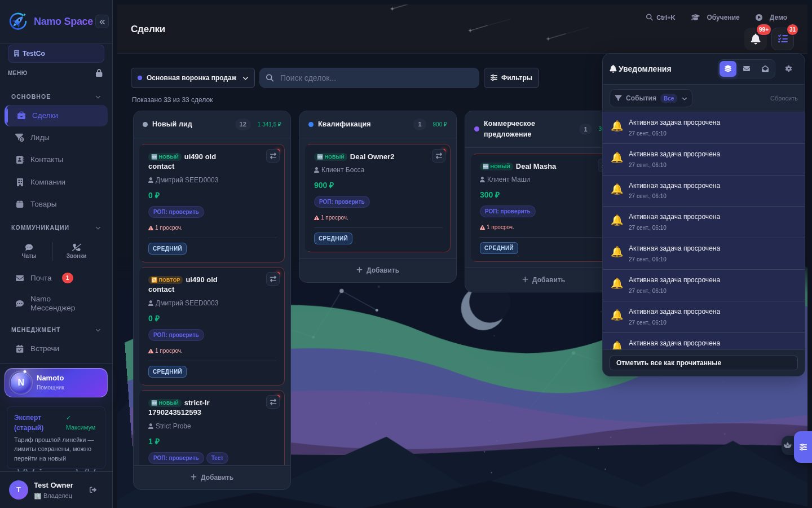Open the Namoto assistant
The width and height of the screenshot is (812, 508).
56,383
